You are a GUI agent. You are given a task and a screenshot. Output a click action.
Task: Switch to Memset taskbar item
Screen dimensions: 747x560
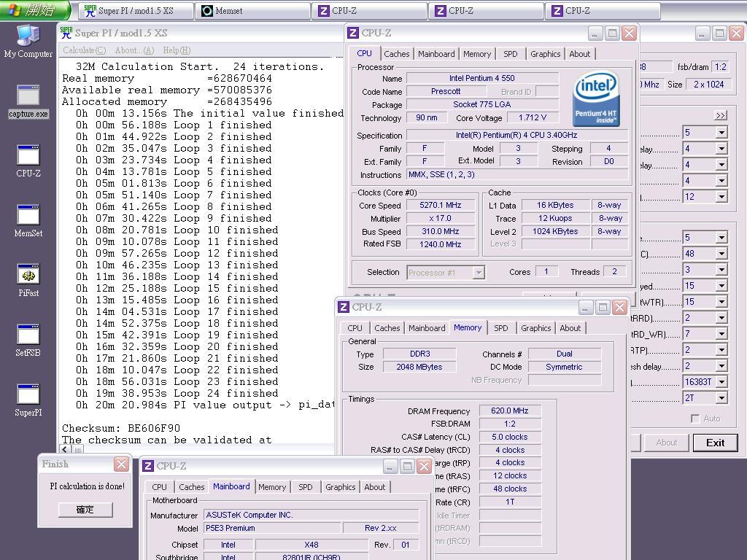pyautogui.click(x=252, y=11)
